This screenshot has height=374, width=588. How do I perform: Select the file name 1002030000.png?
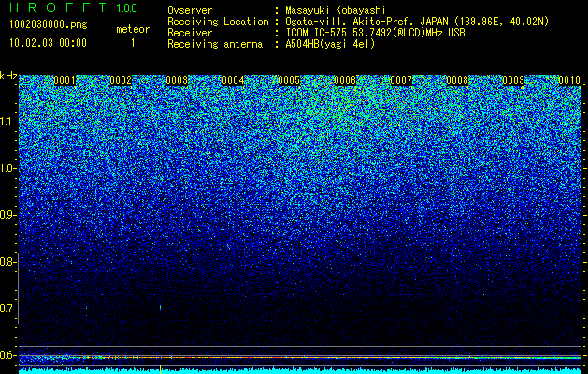tap(49, 24)
